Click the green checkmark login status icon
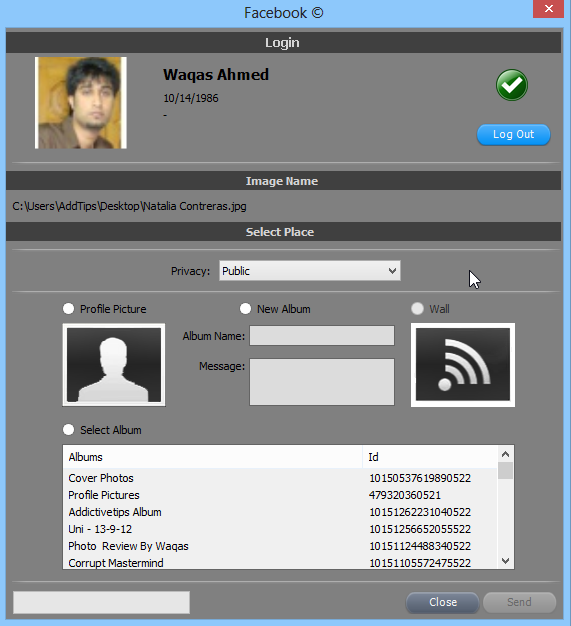This screenshot has width=571, height=626. click(x=512, y=85)
